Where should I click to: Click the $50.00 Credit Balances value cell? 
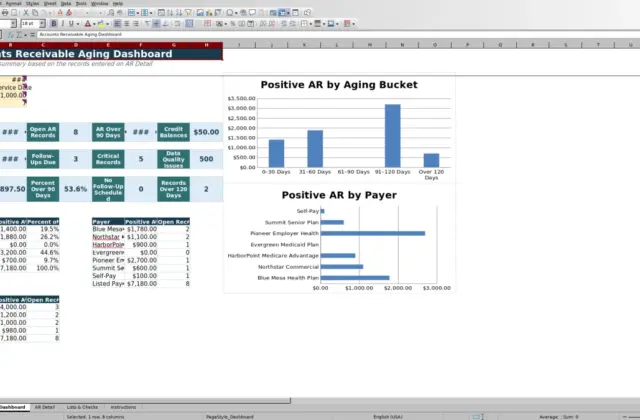click(206, 132)
